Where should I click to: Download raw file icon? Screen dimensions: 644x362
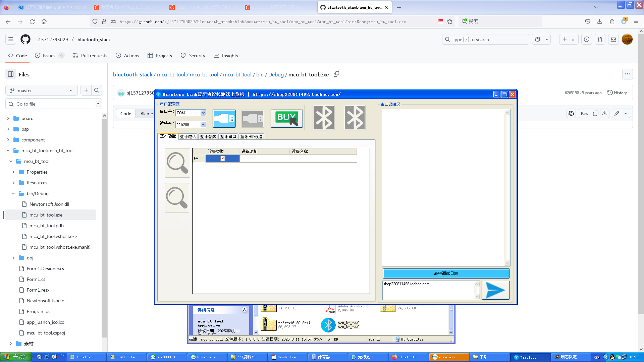click(x=605, y=113)
